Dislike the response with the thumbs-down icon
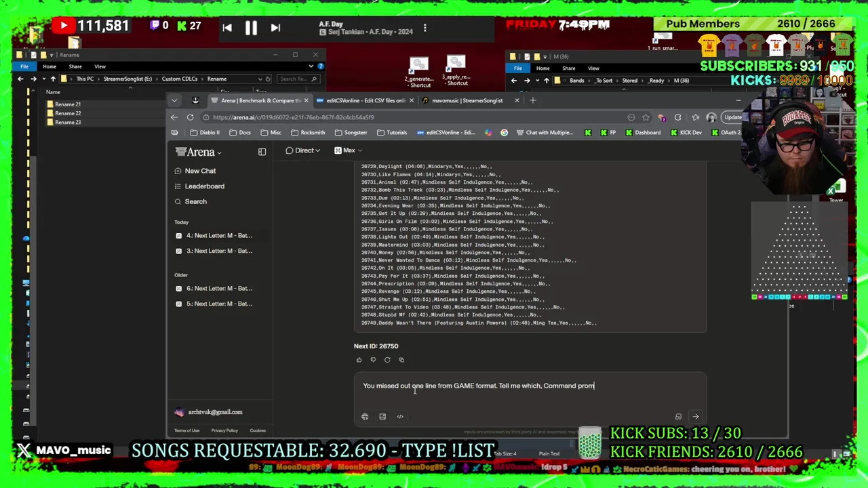 pos(373,360)
